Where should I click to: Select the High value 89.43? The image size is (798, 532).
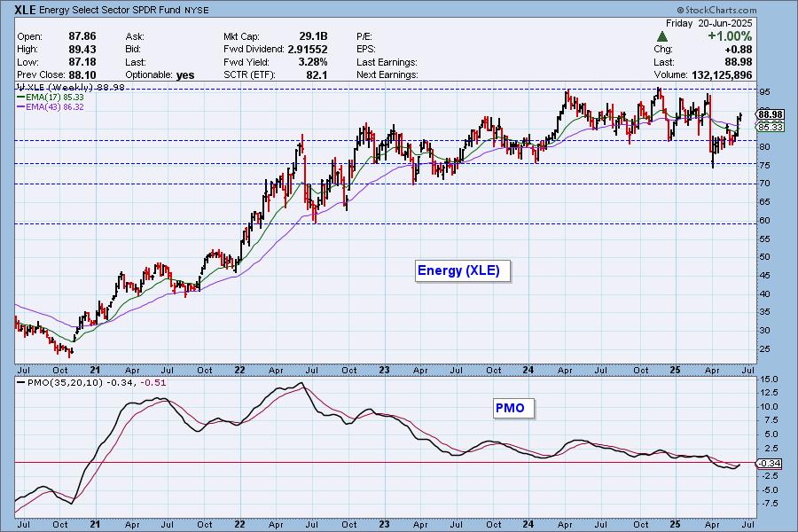(x=82, y=50)
